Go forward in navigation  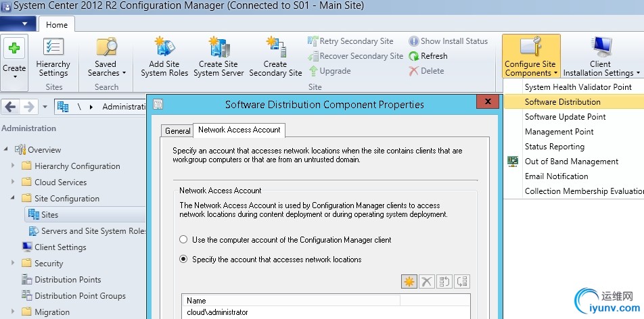[29, 107]
